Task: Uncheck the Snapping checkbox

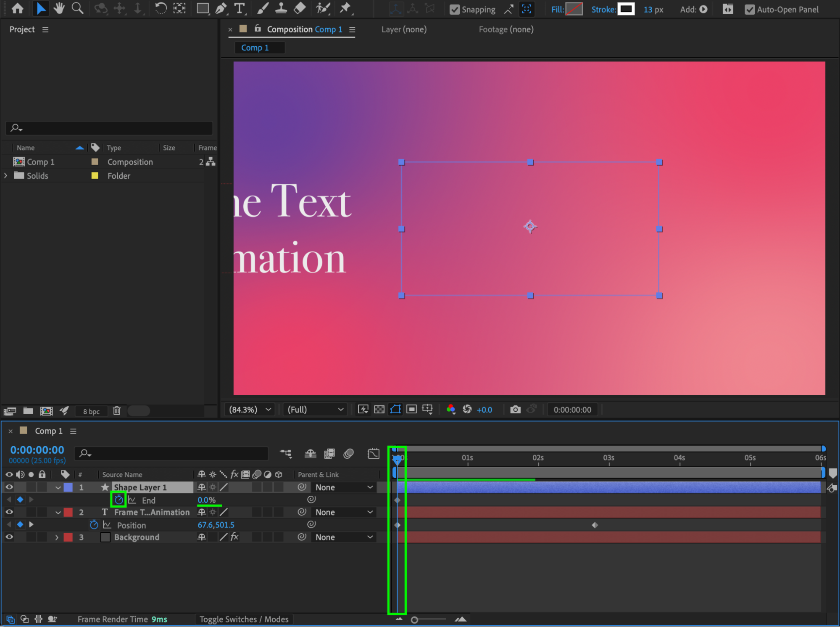Action: (x=454, y=9)
